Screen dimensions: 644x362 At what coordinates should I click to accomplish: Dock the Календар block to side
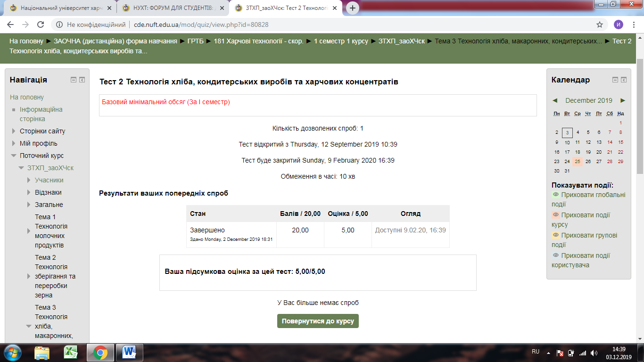pos(624,80)
